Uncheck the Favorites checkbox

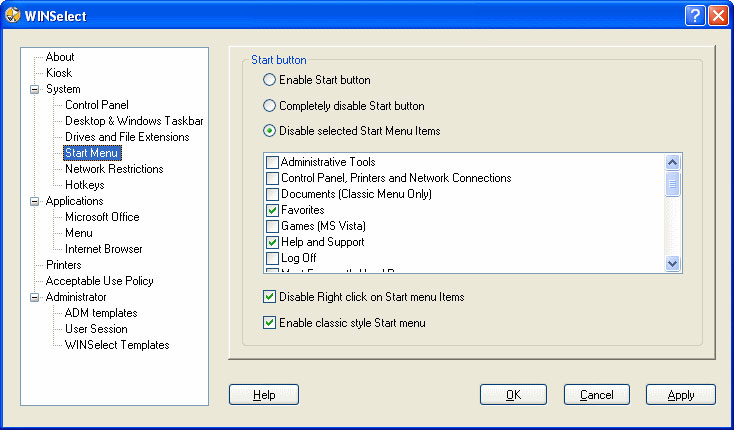pyautogui.click(x=272, y=210)
